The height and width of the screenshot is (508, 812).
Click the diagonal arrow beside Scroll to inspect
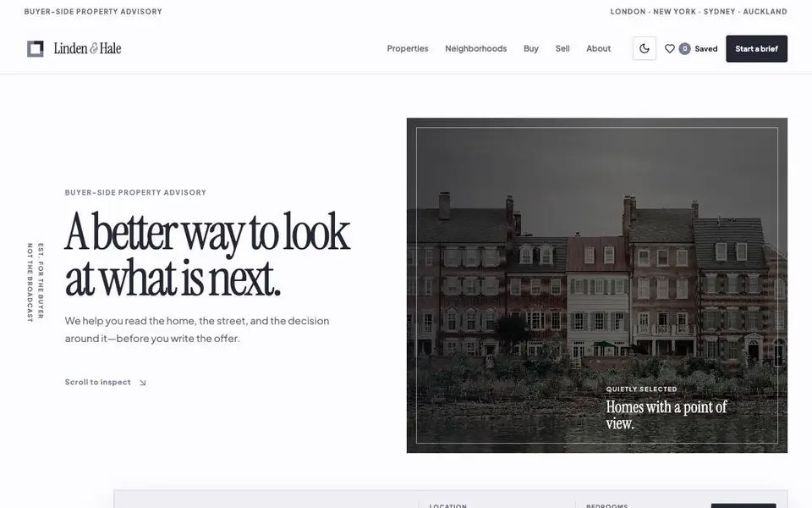pos(142,383)
